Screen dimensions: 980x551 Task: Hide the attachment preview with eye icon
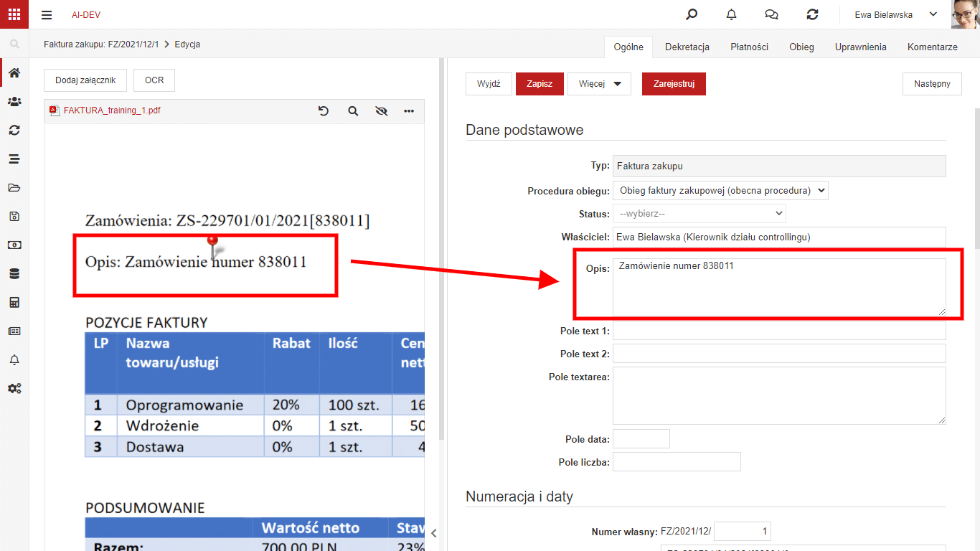point(381,111)
